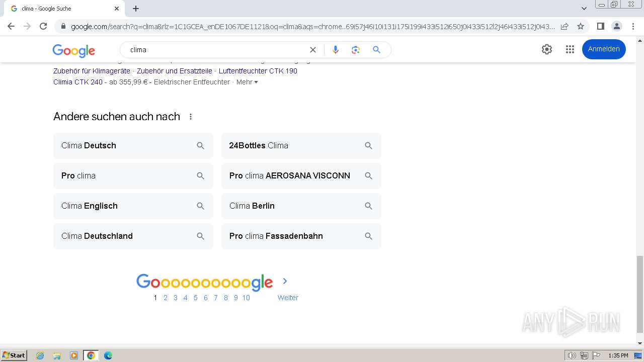Go to results page 10
Image resolution: width=644 pixels, height=362 pixels.
pos(246,298)
